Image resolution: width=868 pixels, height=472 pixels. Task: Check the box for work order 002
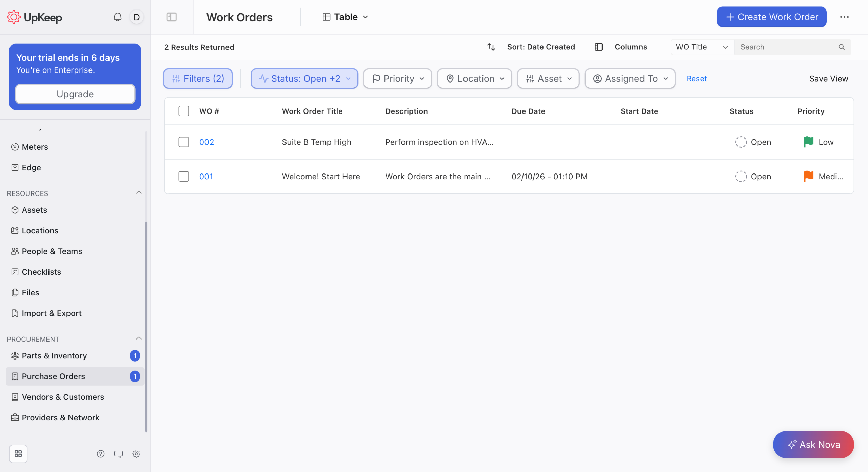tap(183, 142)
